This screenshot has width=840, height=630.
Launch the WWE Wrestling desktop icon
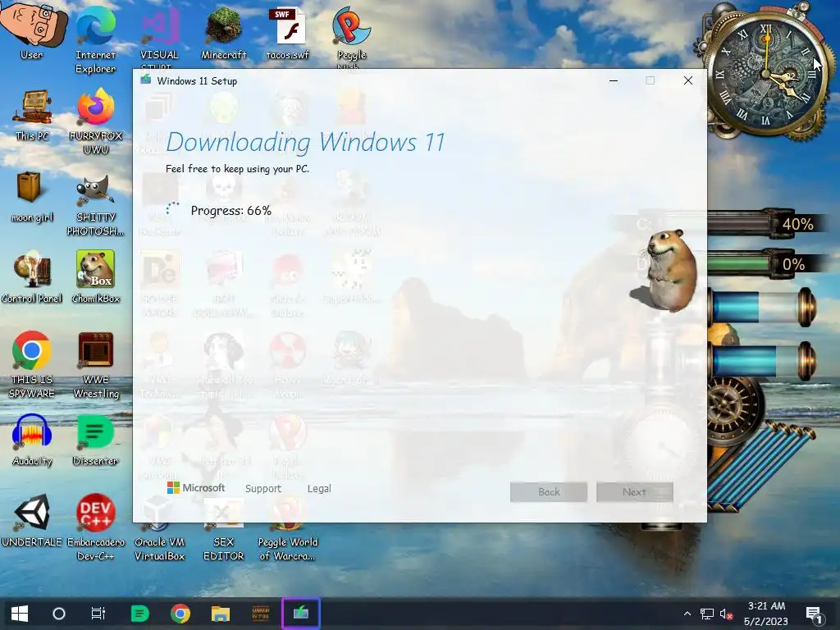pyautogui.click(x=95, y=364)
